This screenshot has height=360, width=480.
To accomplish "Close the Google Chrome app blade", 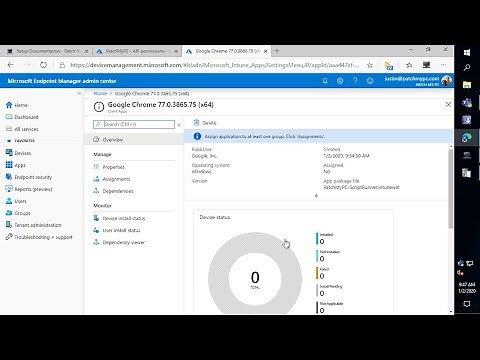I will click(448, 105).
